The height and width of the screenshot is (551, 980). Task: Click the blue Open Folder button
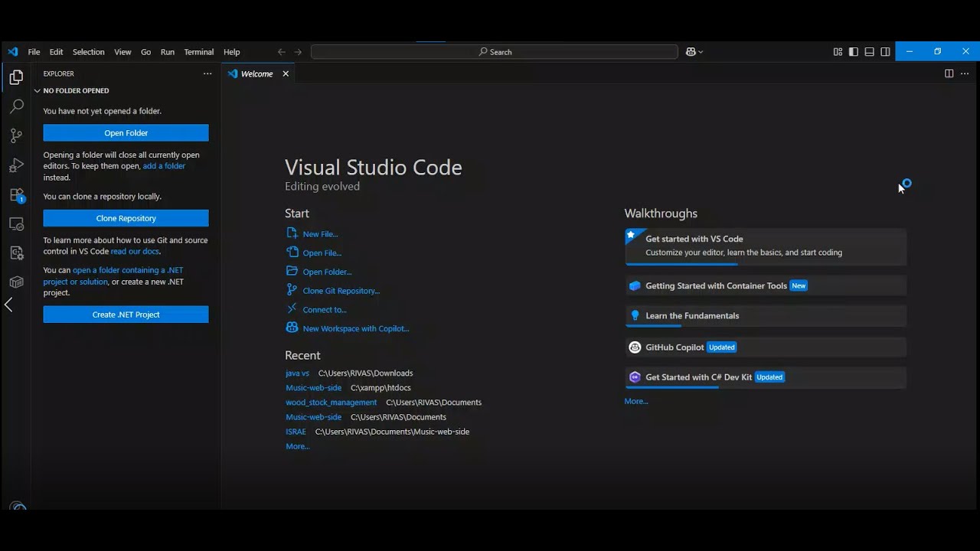126,133
